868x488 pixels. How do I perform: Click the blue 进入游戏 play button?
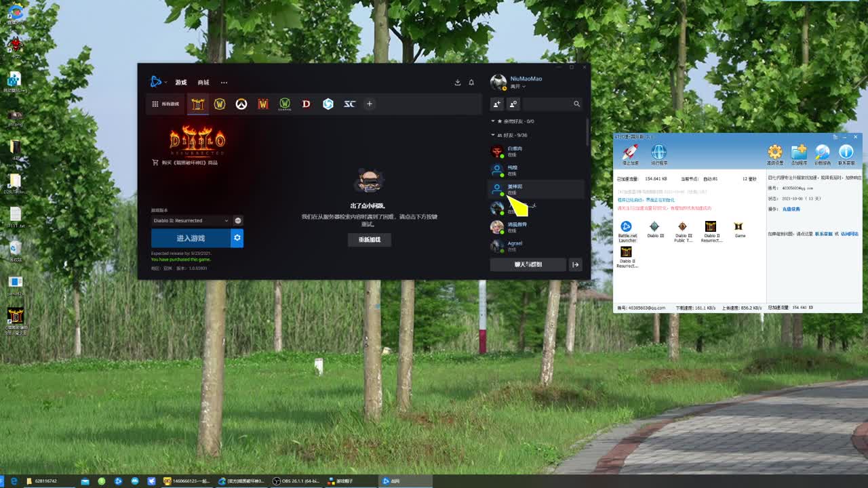[x=191, y=238]
